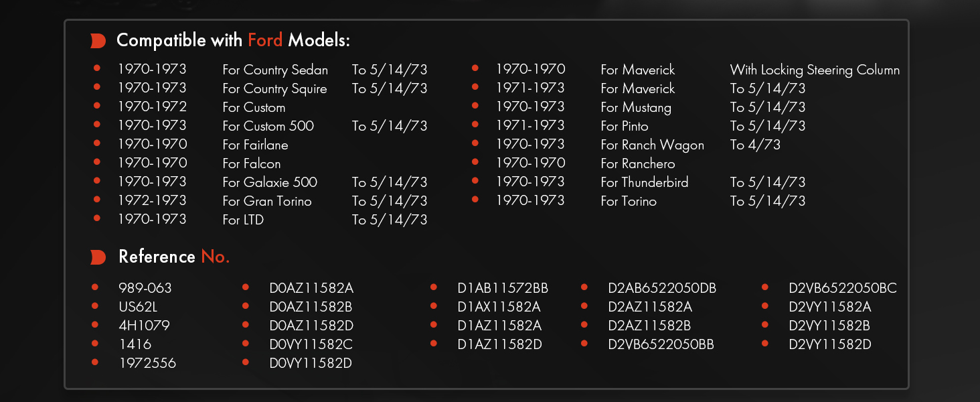Select reference number D2VY11582D
980x402 pixels.
(830, 344)
